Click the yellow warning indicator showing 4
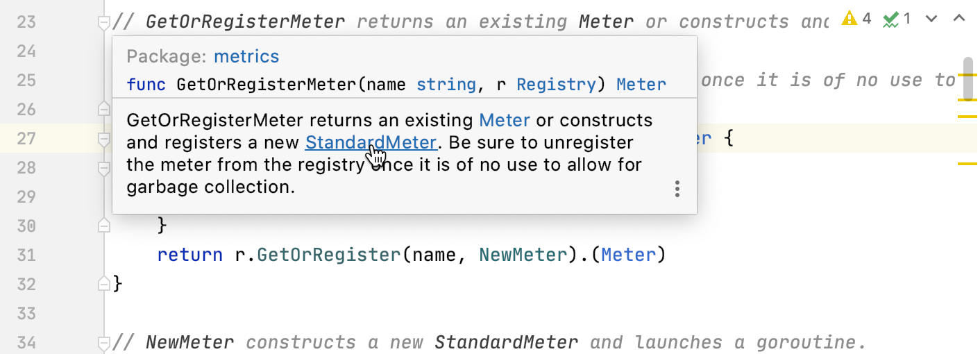Screen dimensions: 980x354 pyautogui.click(x=856, y=19)
